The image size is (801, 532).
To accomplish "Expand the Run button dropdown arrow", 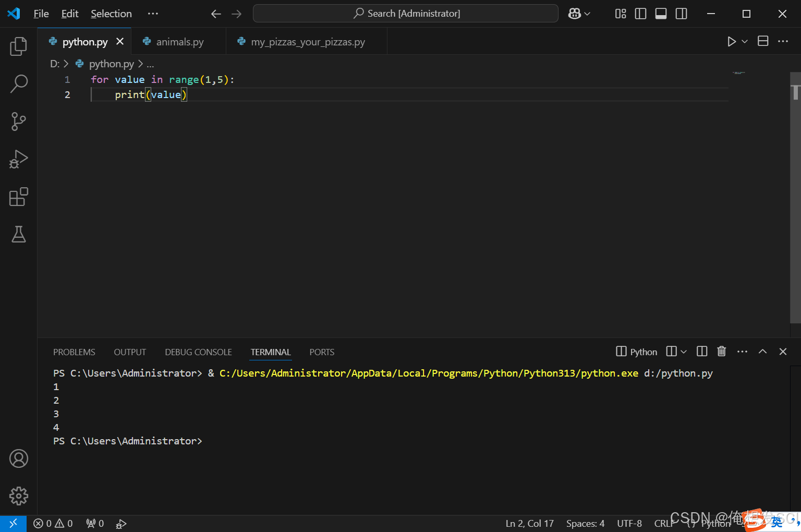I will point(745,41).
